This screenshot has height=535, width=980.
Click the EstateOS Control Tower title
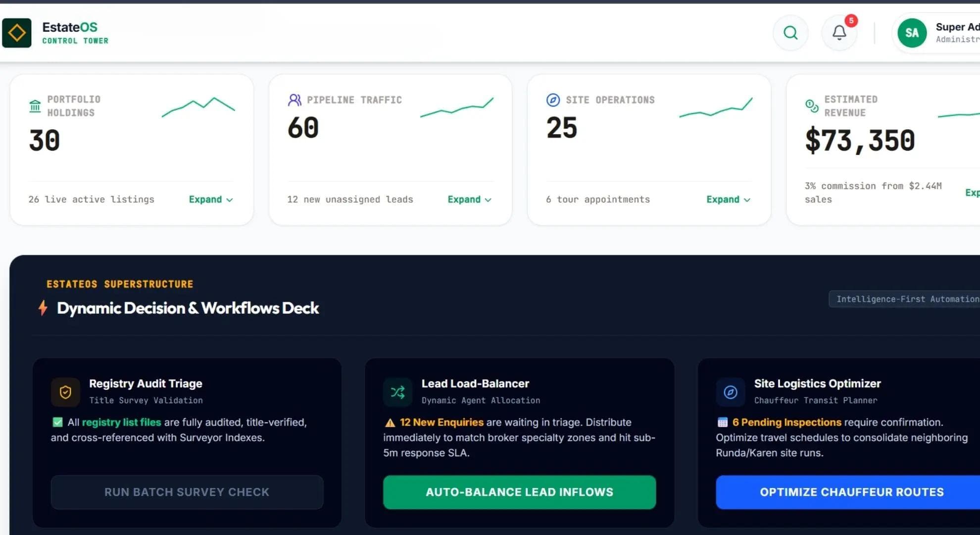tap(75, 33)
